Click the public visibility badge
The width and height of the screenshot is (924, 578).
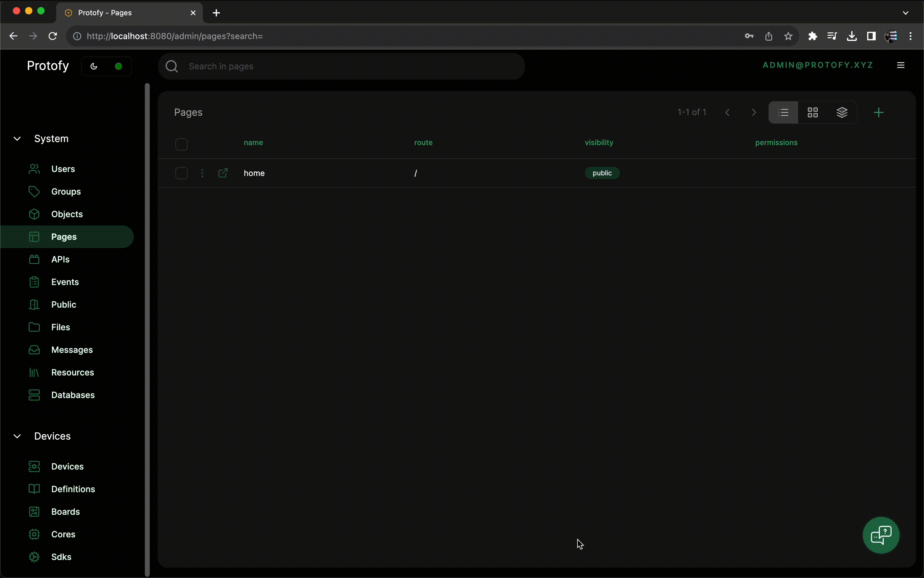tap(602, 173)
